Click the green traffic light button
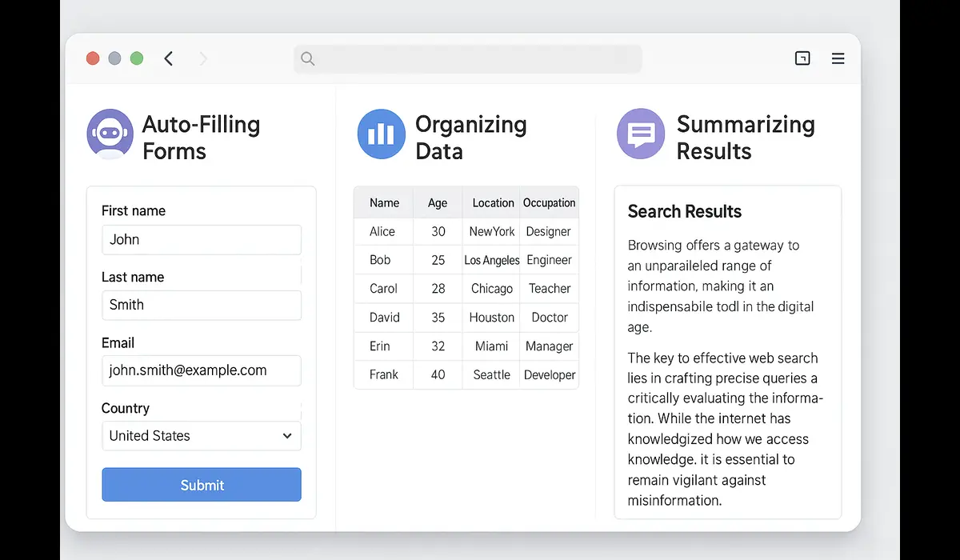960x560 pixels. pyautogui.click(x=136, y=58)
